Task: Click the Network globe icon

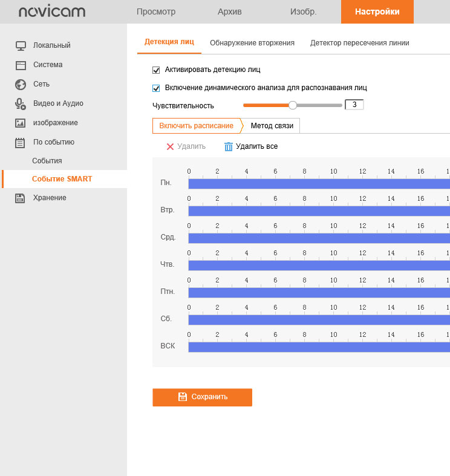Action: 21,84
